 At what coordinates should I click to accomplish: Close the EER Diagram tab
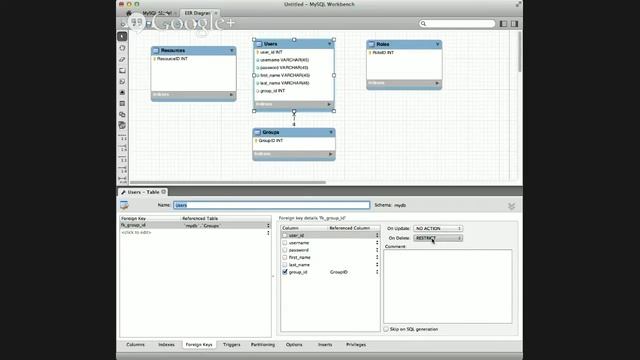(216, 13)
